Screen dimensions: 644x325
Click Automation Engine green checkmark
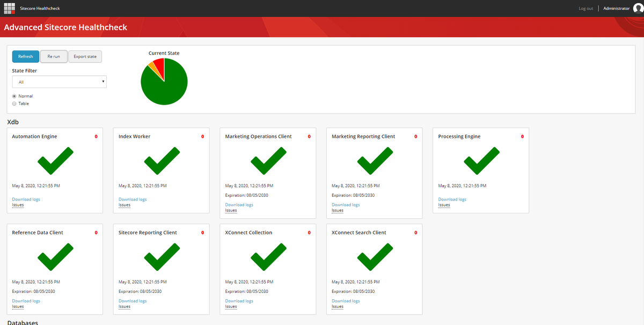(x=55, y=161)
